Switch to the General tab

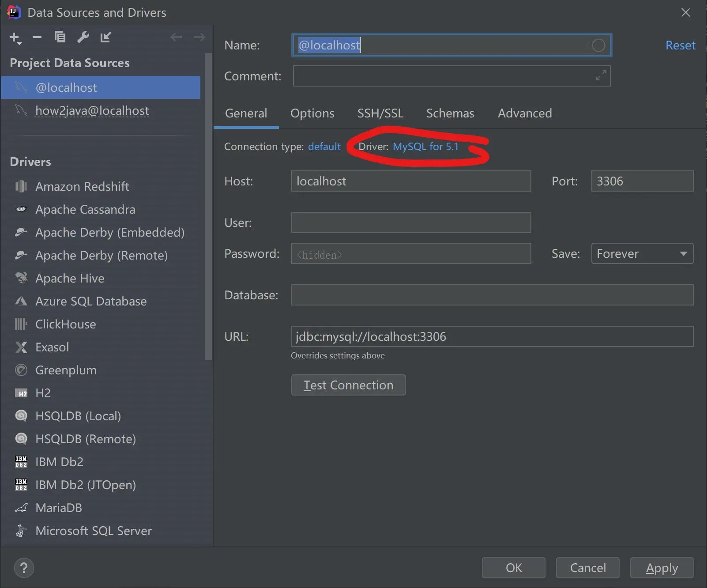[246, 113]
